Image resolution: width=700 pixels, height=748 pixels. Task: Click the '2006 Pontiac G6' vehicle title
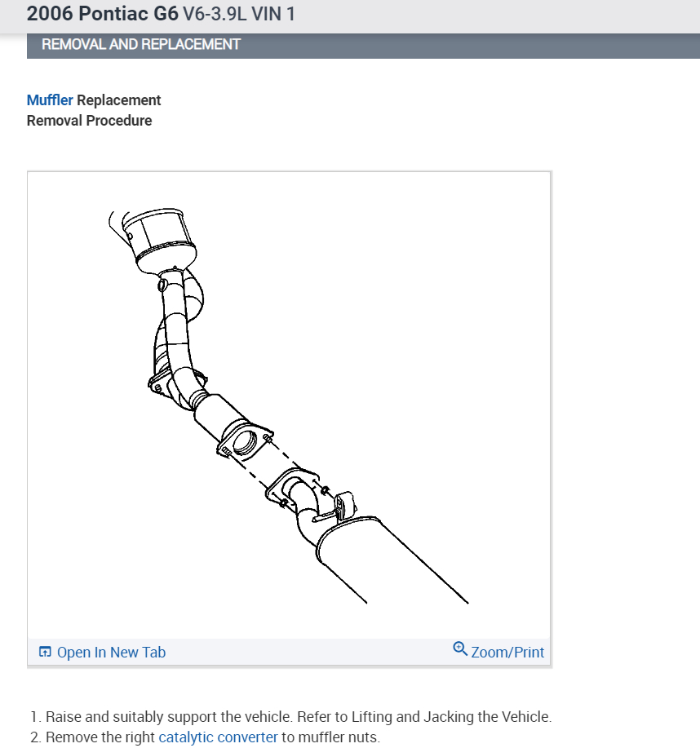click(x=103, y=13)
